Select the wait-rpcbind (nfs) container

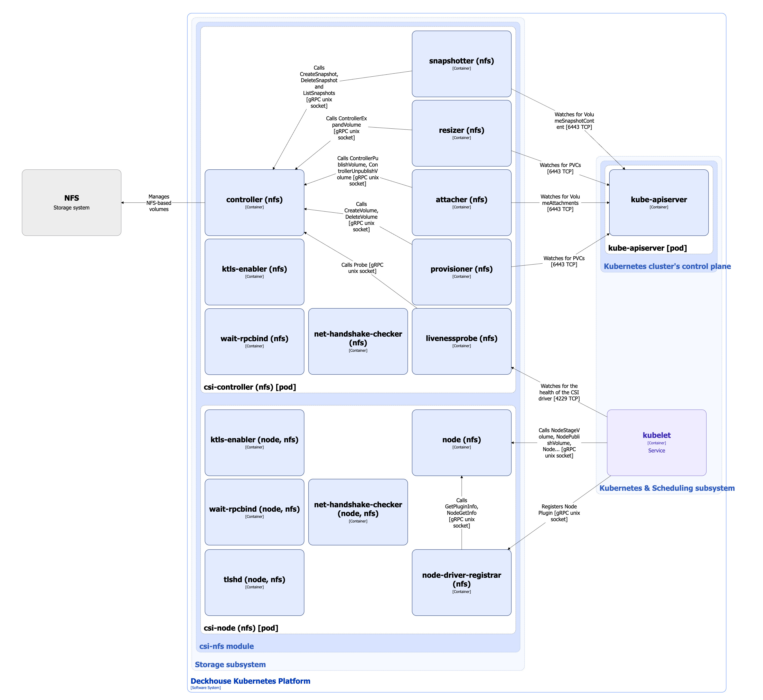254,342
